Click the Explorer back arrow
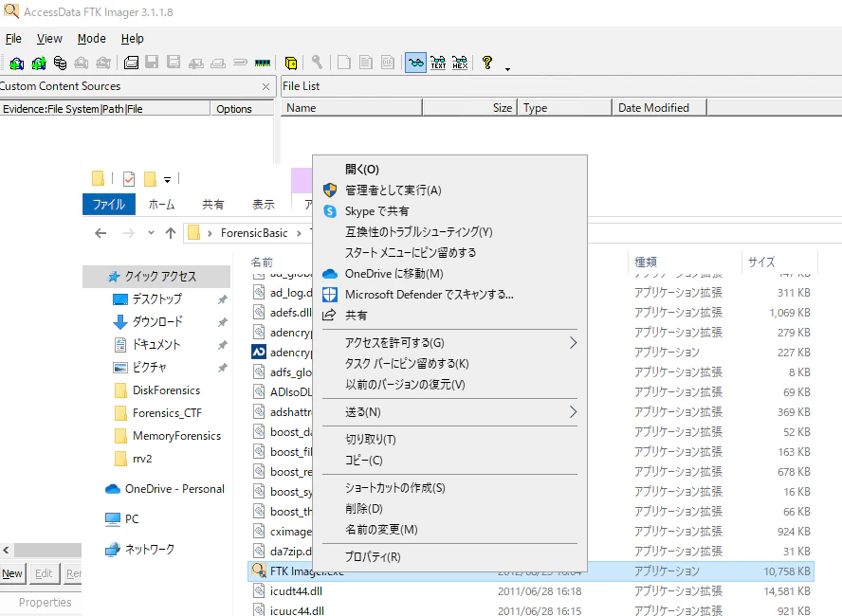 pyautogui.click(x=101, y=233)
